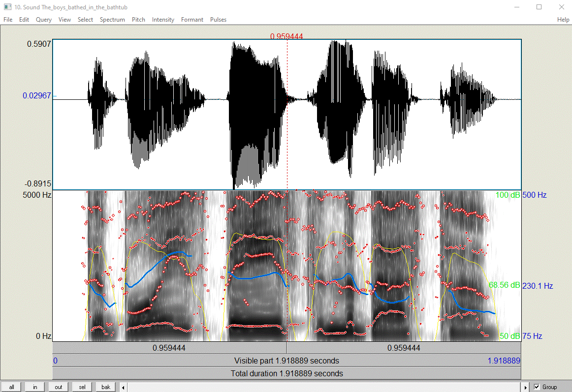Open the Formant menu
The height and width of the screenshot is (392, 572).
tap(192, 20)
